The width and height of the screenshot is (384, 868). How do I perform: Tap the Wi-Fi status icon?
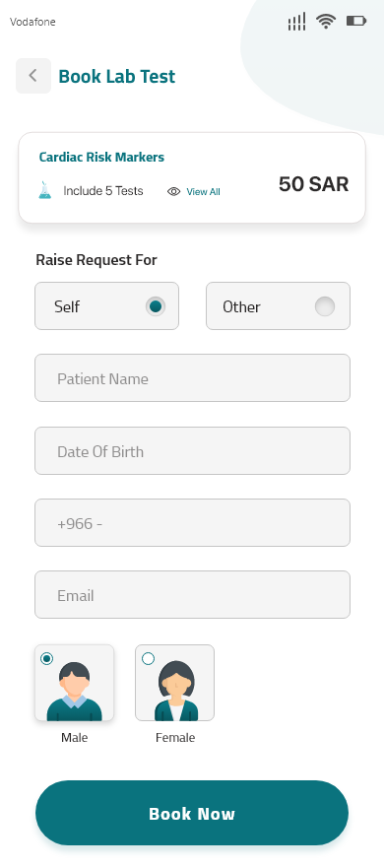[326, 22]
